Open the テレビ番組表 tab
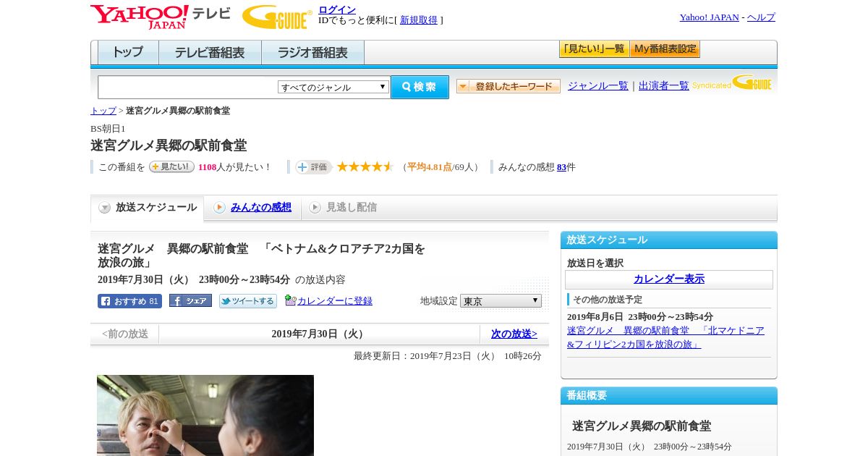The image size is (868, 456). pos(210,53)
